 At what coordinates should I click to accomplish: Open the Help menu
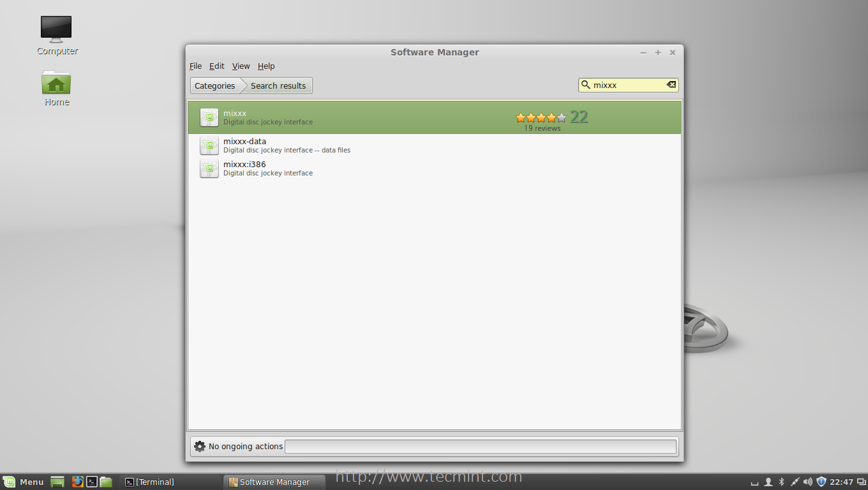tap(266, 66)
